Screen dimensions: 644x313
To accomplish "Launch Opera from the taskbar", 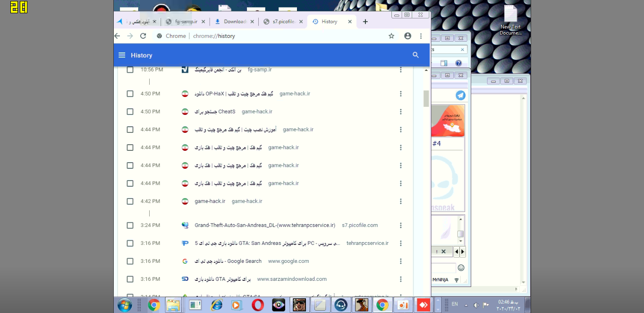I will click(257, 305).
